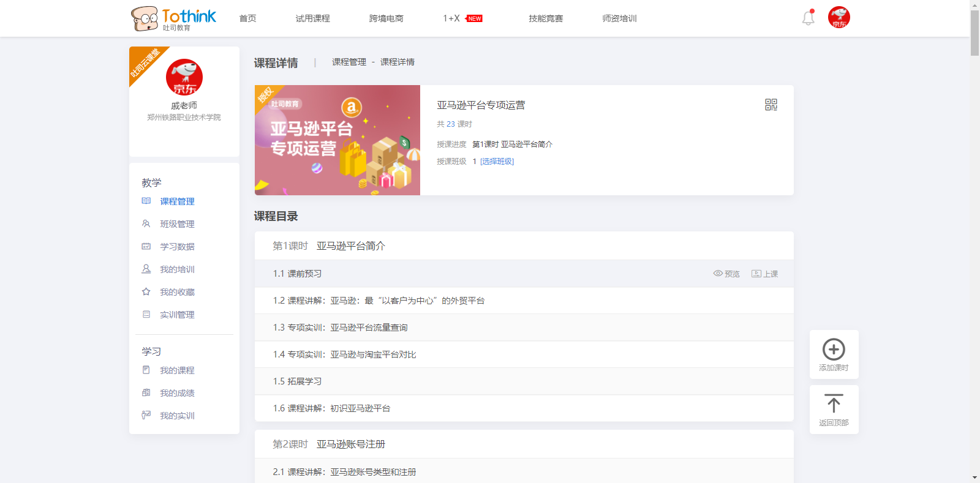Select lesson 1.6 初识亚马逊平台

tap(524, 408)
